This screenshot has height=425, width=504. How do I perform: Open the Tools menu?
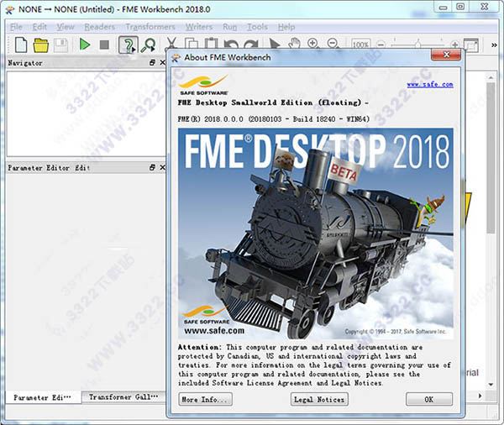pos(257,27)
